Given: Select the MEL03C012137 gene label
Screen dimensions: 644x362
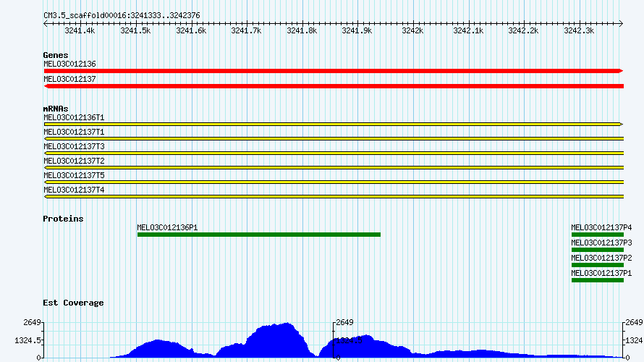Looking at the screenshot, I should [x=69, y=80].
